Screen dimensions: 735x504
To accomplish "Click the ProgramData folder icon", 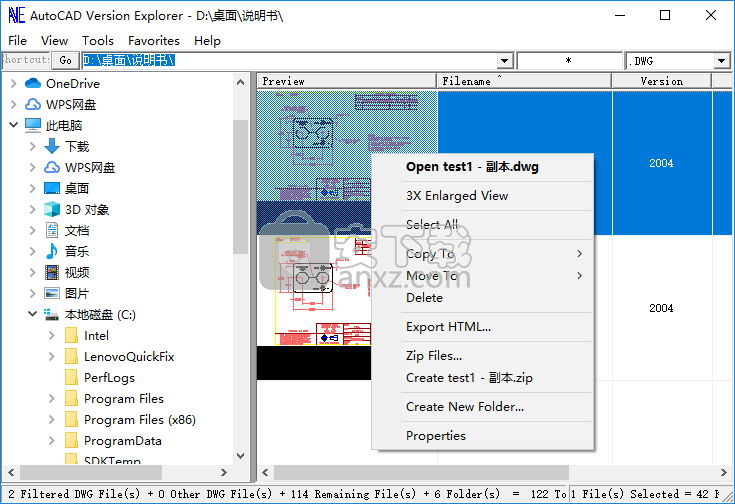I will (x=72, y=441).
